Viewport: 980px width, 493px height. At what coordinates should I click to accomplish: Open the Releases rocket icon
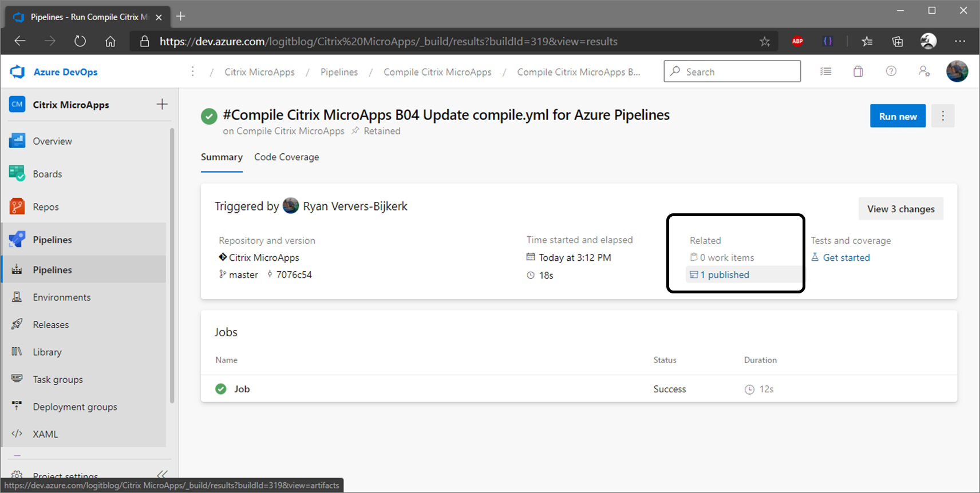tap(17, 324)
